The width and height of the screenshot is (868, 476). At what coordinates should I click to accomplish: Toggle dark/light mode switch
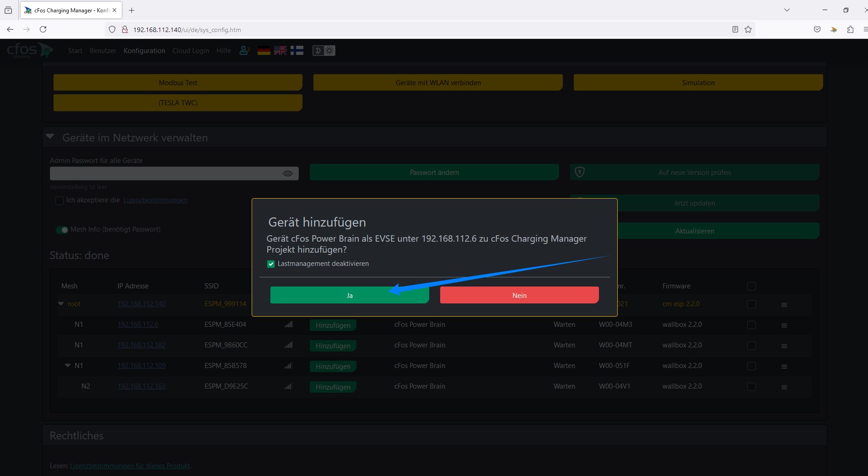(324, 51)
